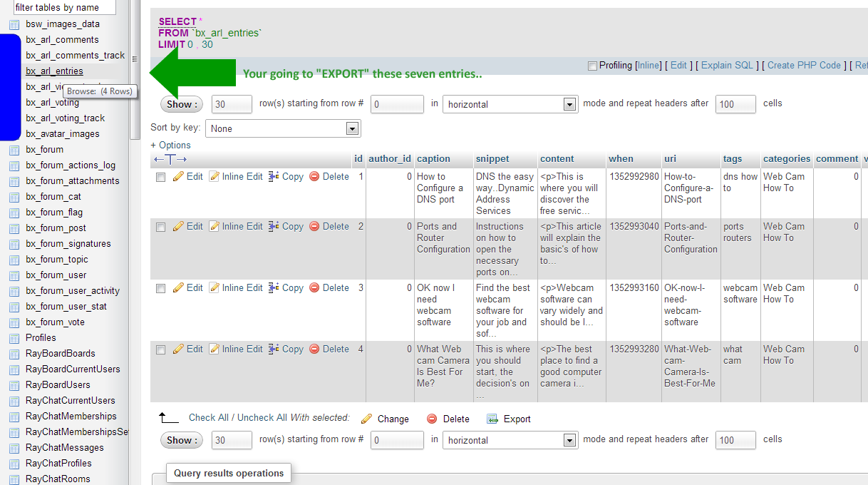Click the red Delete icon for row 4
This screenshot has height=485, width=868.
click(314, 349)
